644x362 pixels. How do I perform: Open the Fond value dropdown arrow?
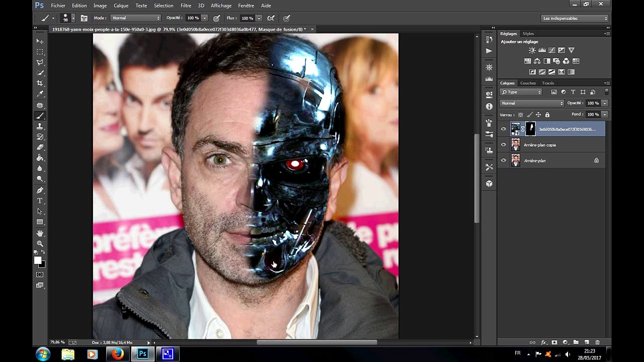[x=604, y=115]
